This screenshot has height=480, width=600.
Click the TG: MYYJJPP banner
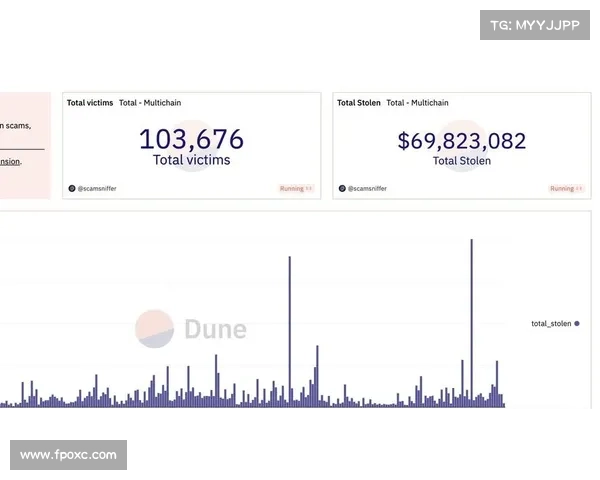535,24
